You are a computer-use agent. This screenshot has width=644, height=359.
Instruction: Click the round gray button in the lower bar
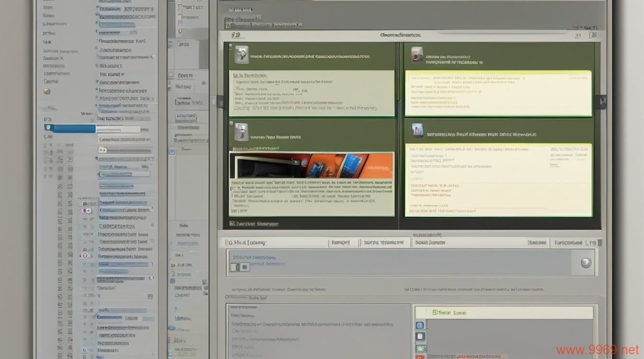pos(586,263)
